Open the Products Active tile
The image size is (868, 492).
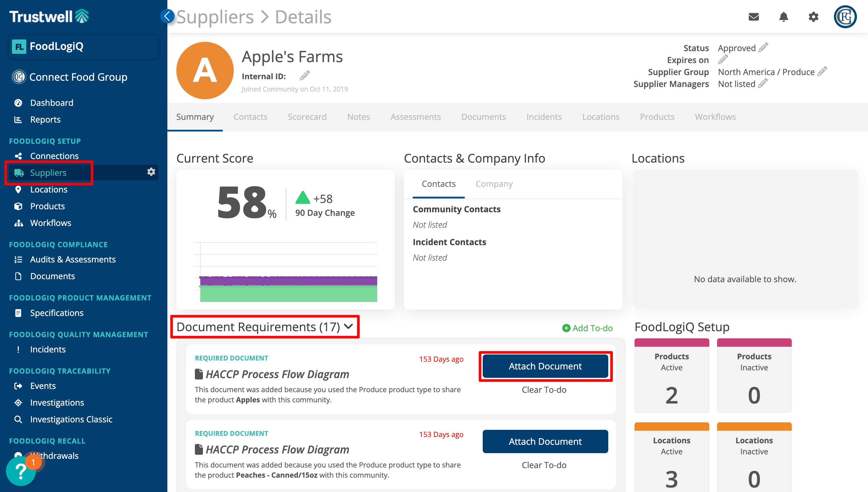[672, 375]
